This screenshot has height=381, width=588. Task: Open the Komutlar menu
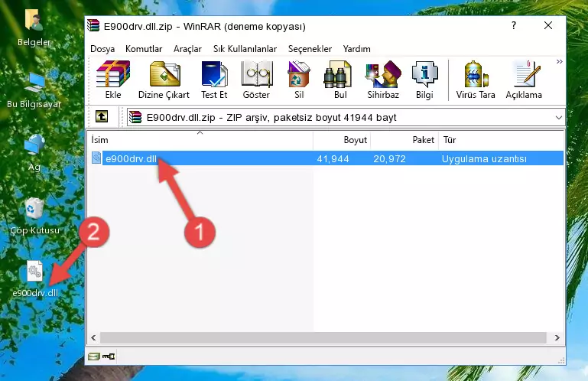144,49
